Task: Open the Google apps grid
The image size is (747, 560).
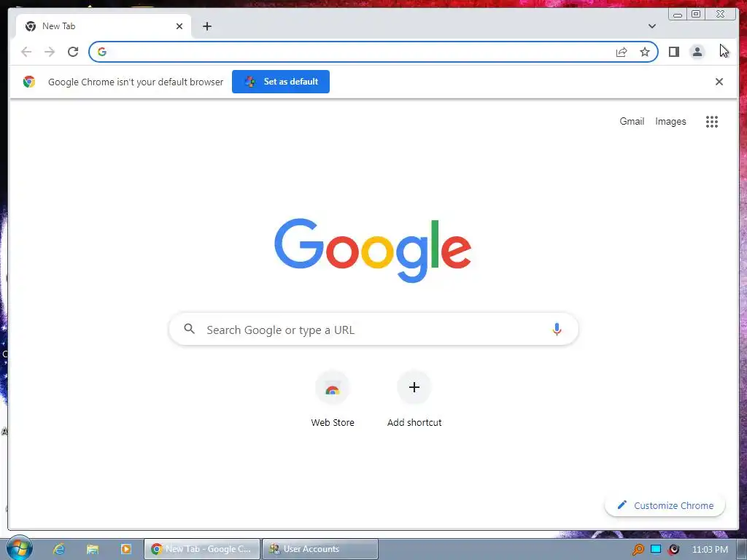Action: click(x=712, y=122)
